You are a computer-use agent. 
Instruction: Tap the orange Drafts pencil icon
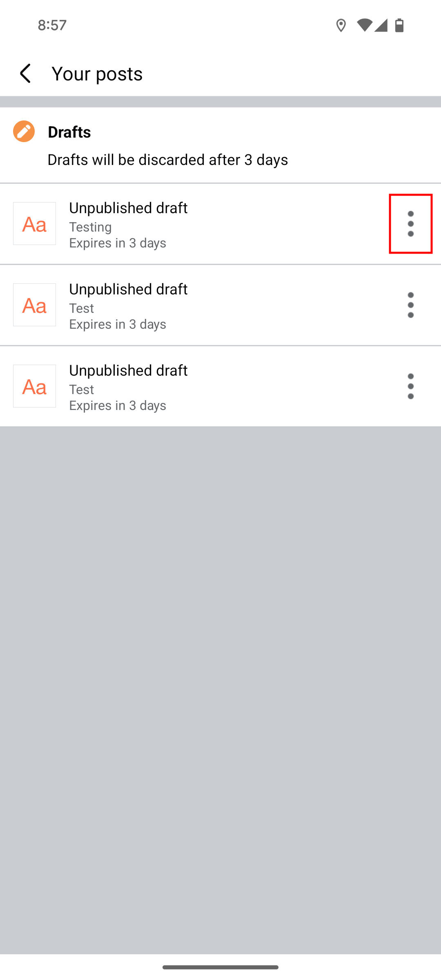coord(24,131)
